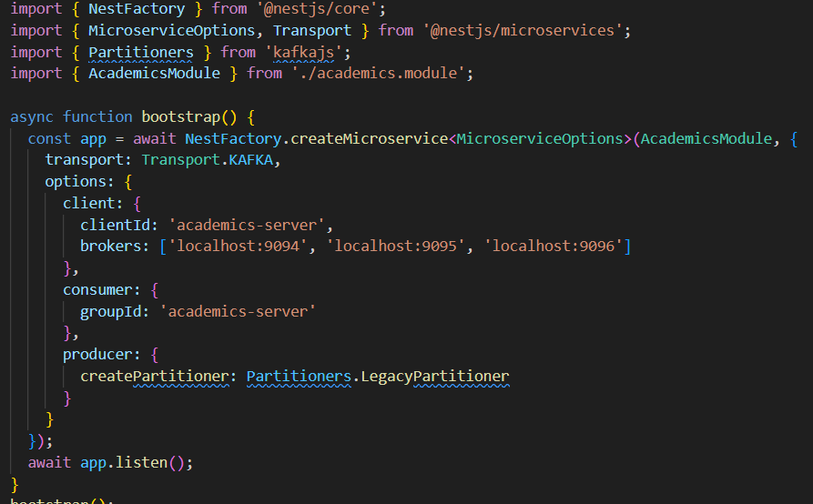Click the 'localhost:9096' broker string
Viewport: 813px width, 504px height.
point(554,246)
